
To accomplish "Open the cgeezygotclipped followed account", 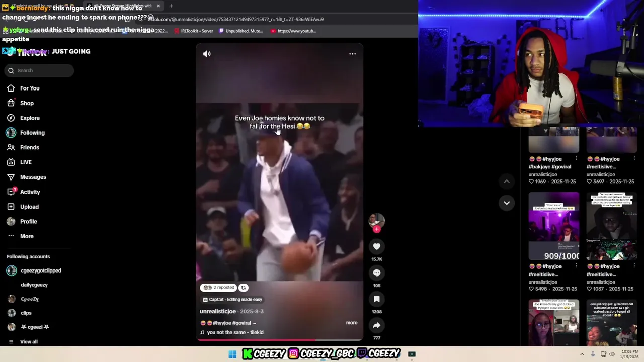I will tap(41, 270).
